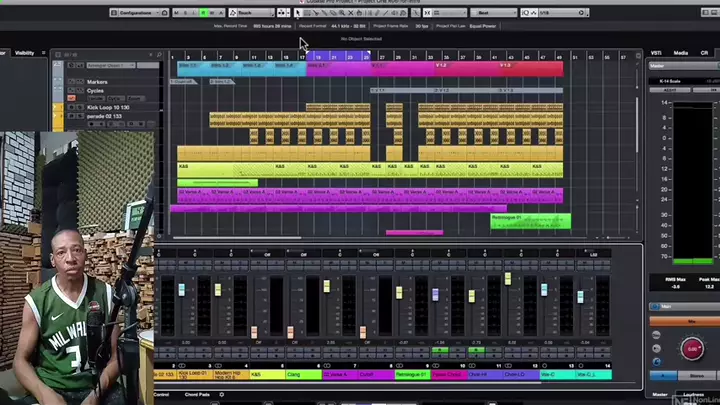
Task: Select the K&S mixer channel label
Action: (256, 375)
